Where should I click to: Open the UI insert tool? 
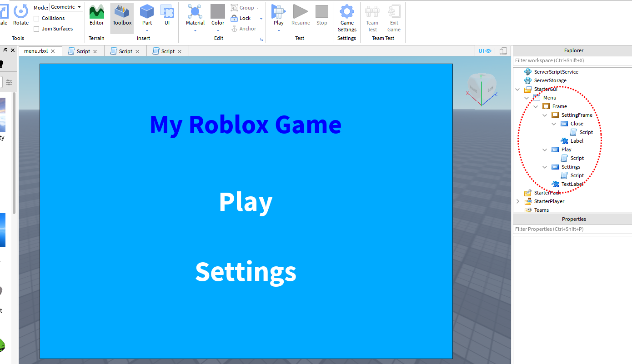click(x=167, y=15)
